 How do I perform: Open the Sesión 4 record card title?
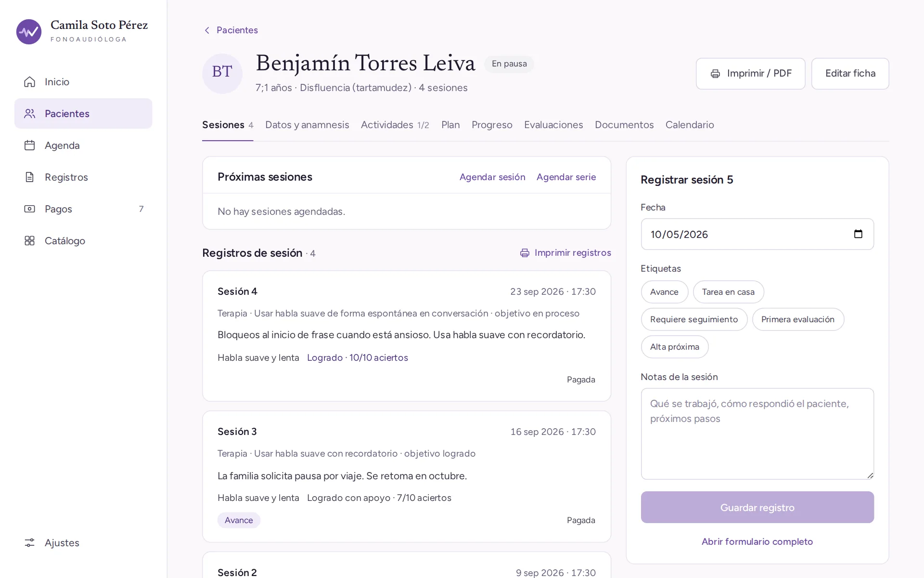tap(237, 291)
